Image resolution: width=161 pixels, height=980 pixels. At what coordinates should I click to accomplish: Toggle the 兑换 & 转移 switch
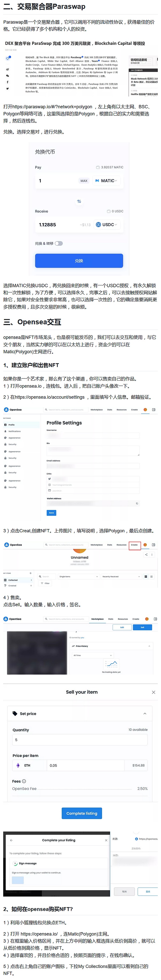(x=58, y=243)
